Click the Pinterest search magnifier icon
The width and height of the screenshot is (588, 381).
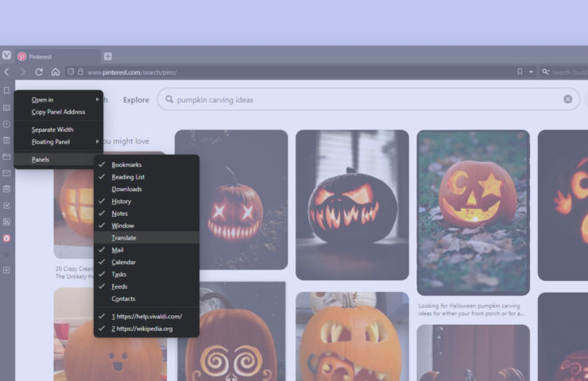coord(169,99)
